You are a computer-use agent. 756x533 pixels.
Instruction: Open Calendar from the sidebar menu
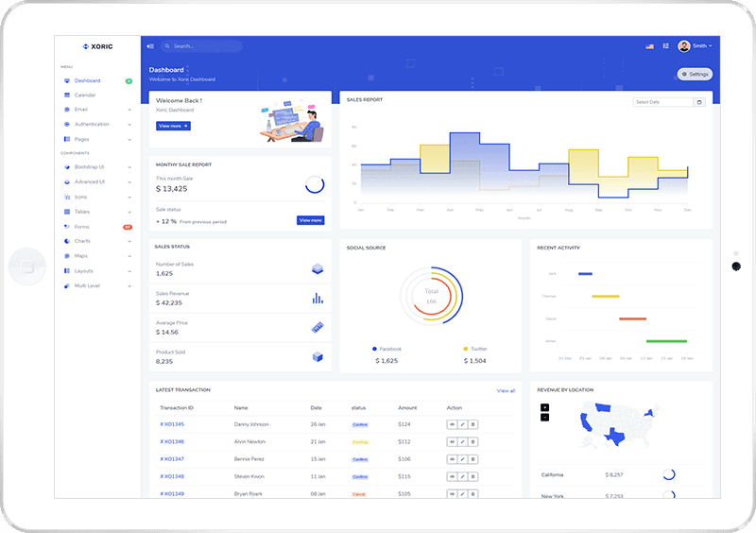click(85, 95)
